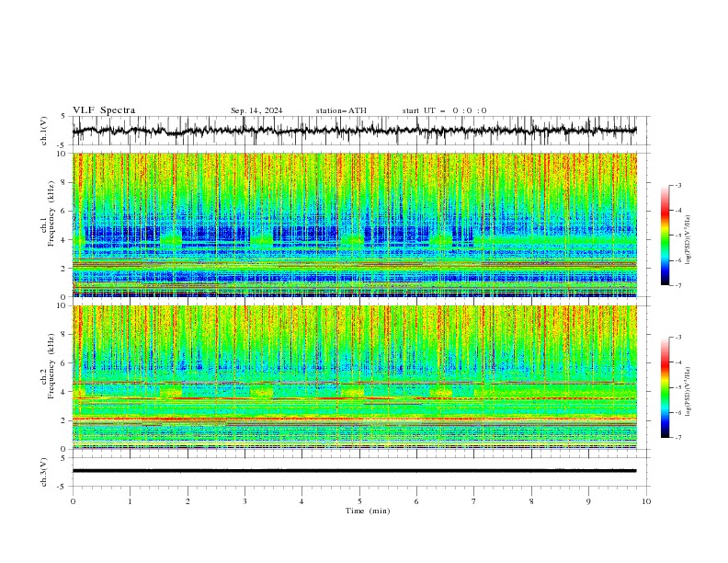728x563 pixels.
Task: Click time axis tick label "7"
Action: click(474, 501)
